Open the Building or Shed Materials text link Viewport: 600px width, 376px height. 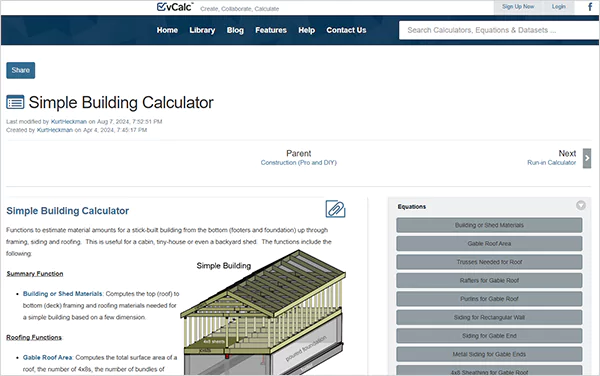[63, 294]
